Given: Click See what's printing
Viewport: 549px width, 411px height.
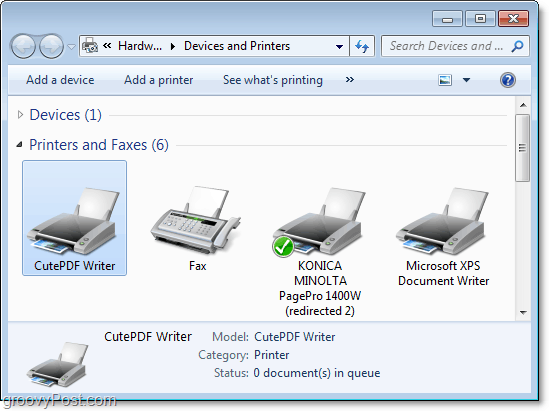Looking at the screenshot, I should click(x=273, y=80).
